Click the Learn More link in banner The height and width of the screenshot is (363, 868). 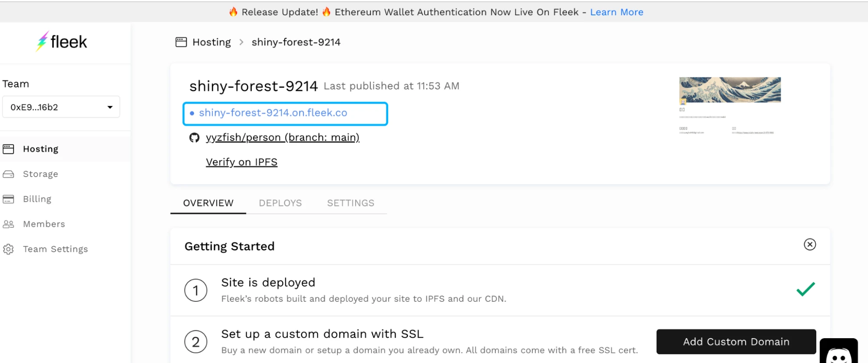[x=617, y=12]
